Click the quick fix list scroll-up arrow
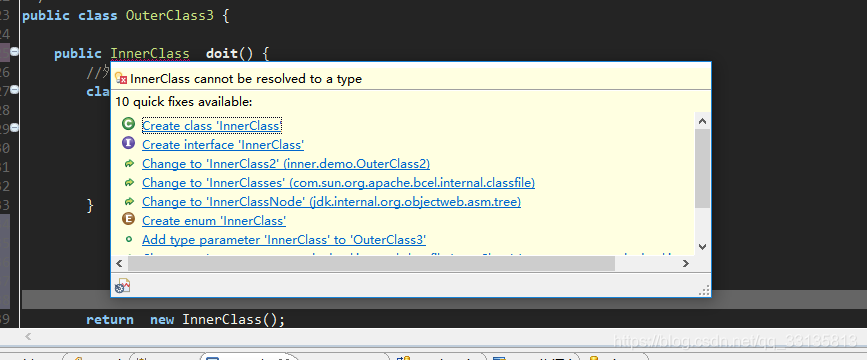 (702, 121)
